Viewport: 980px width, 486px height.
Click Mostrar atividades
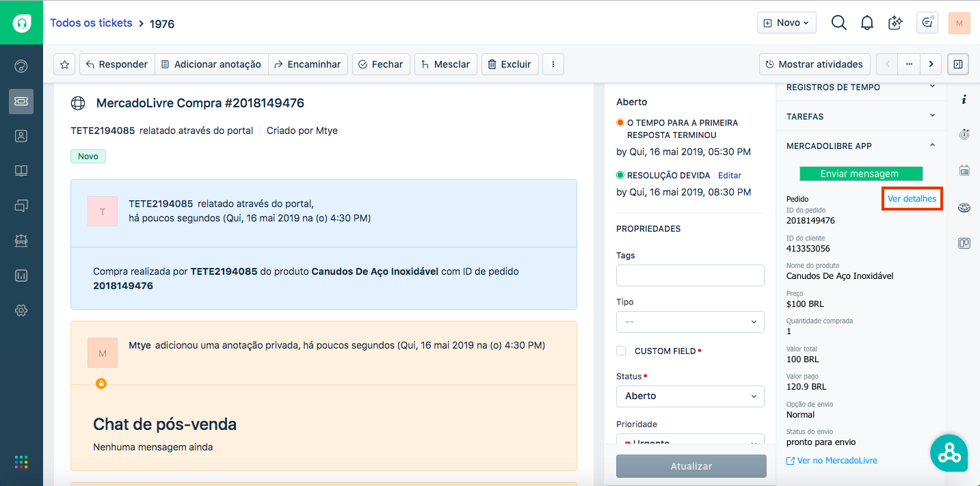coord(815,64)
